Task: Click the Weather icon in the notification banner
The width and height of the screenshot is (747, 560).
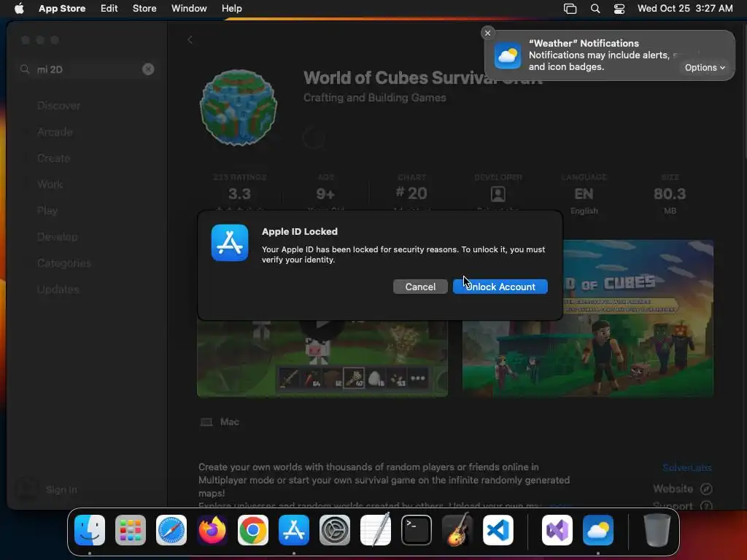Action: (508, 55)
